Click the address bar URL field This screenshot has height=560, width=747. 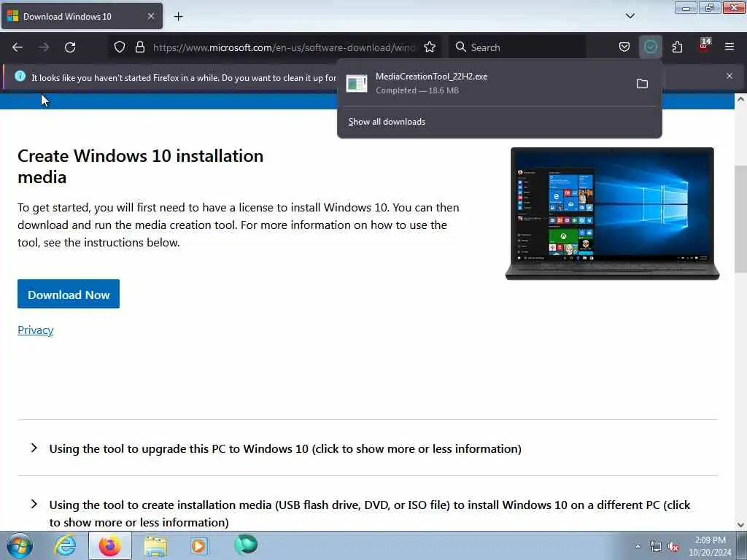tap(285, 47)
